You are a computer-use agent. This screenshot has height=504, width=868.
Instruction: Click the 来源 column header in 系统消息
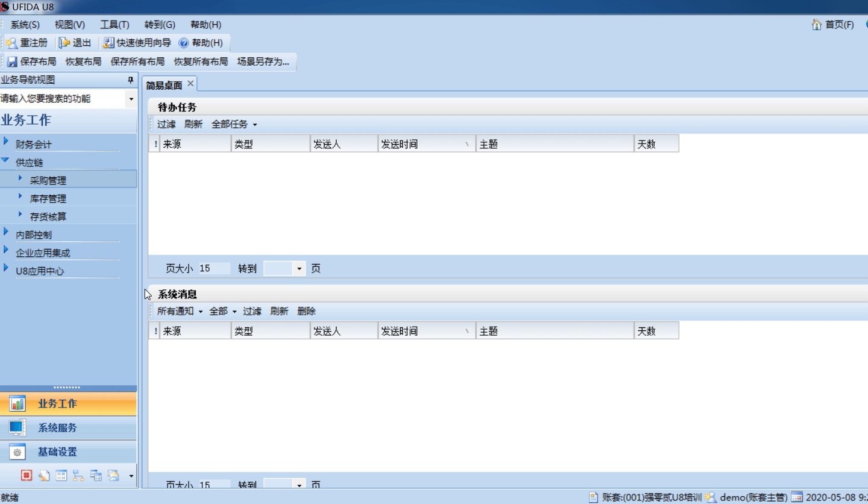coord(195,331)
